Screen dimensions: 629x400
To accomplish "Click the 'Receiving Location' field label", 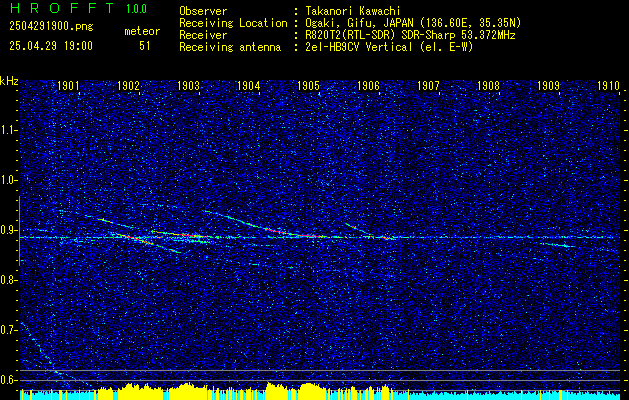I will point(233,23).
